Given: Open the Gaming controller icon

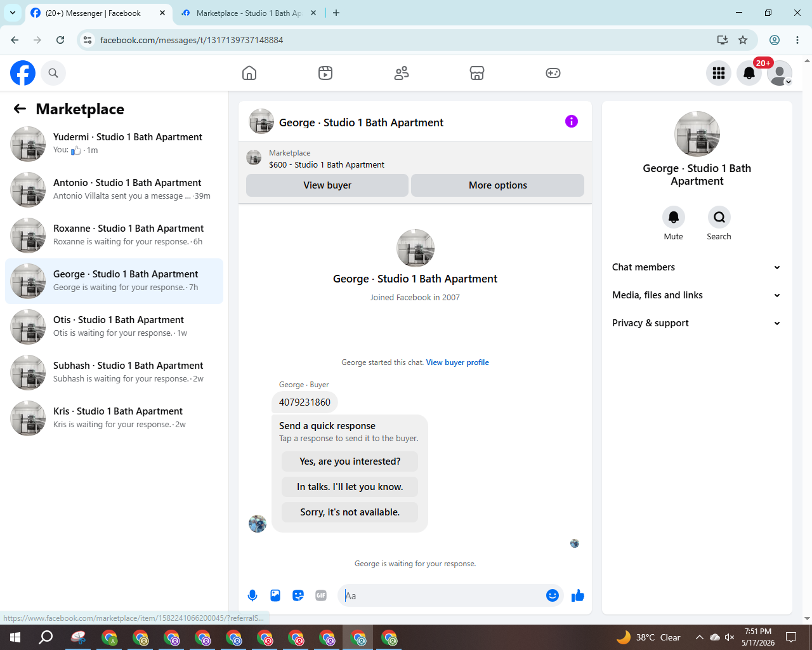Looking at the screenshot, I should [x=553, y=73].
